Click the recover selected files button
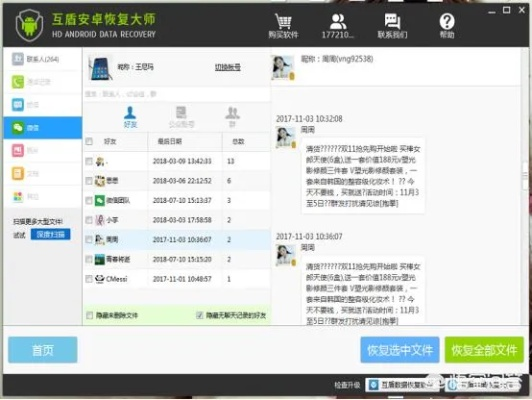532x400 pixels. tap(400, 350)
